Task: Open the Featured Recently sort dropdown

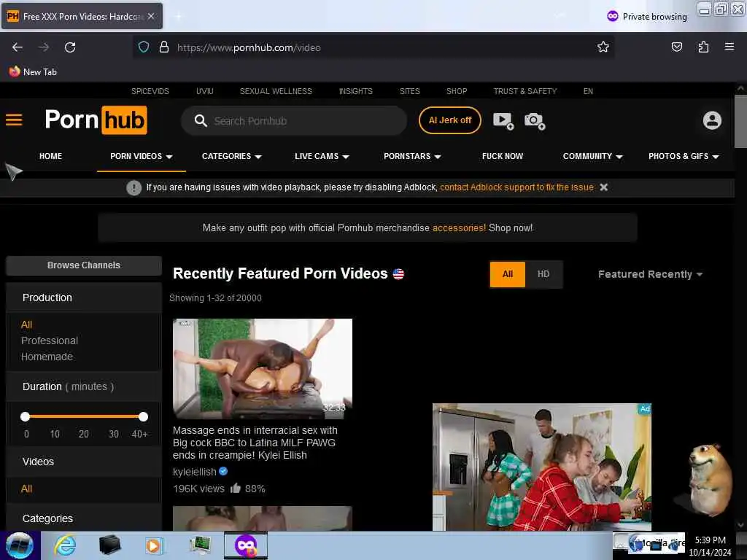Action: [650, 274]
